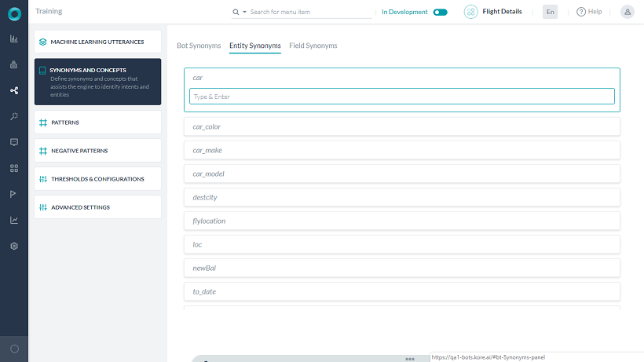The width and height of the screenshot is (644, 362).
Task: Open the chat message sidebar icon
Action: coord(14,142)
